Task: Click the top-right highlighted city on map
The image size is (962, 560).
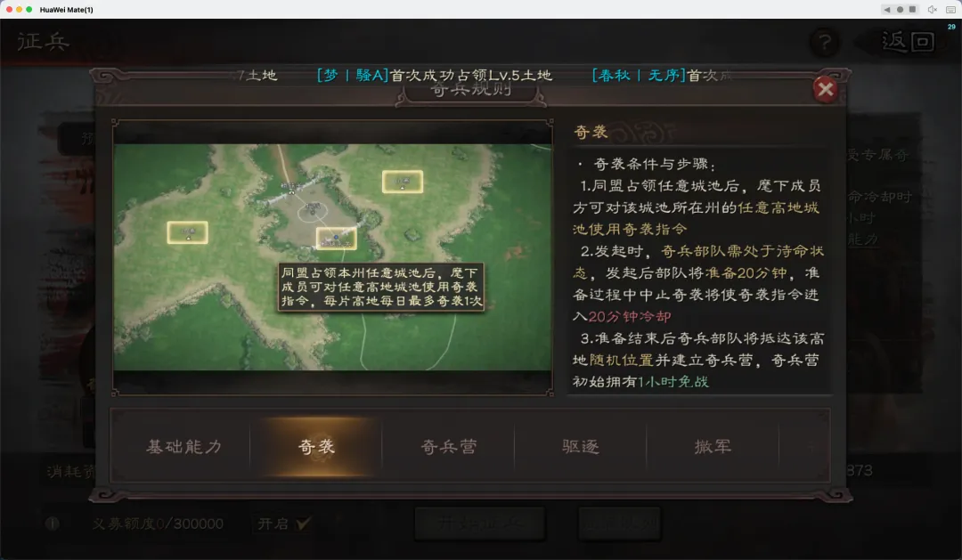Action: pos(403,182)
